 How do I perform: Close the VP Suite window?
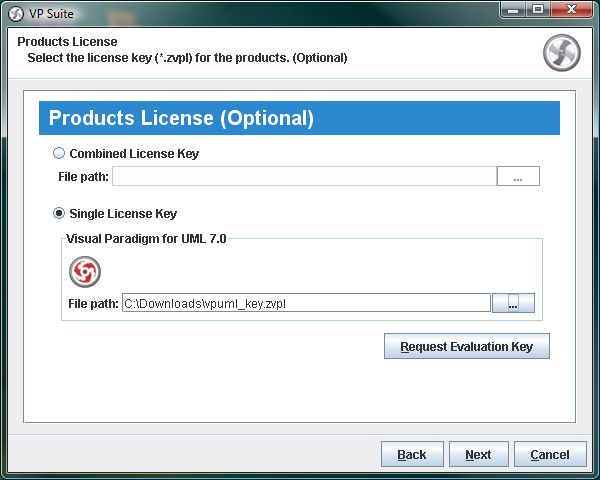pos(571,9)
